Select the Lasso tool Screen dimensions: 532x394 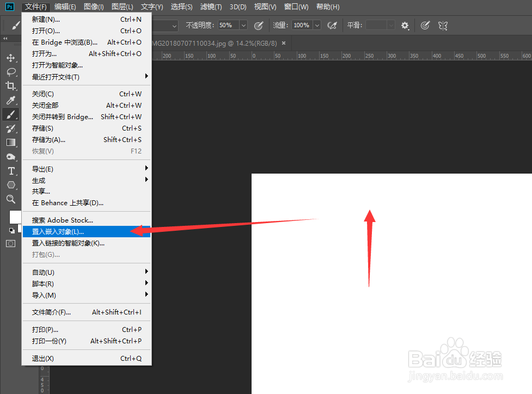(x=11, y=72)
